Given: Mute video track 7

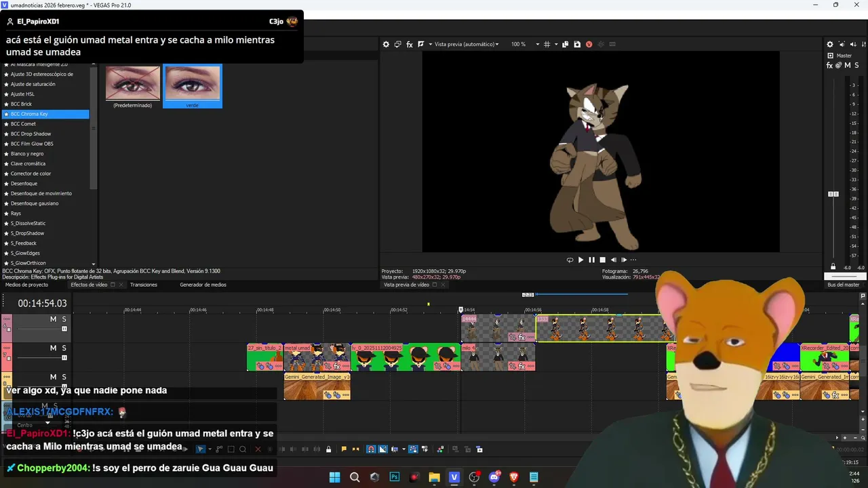Looking at the screenshot, I should click(53, 348).
